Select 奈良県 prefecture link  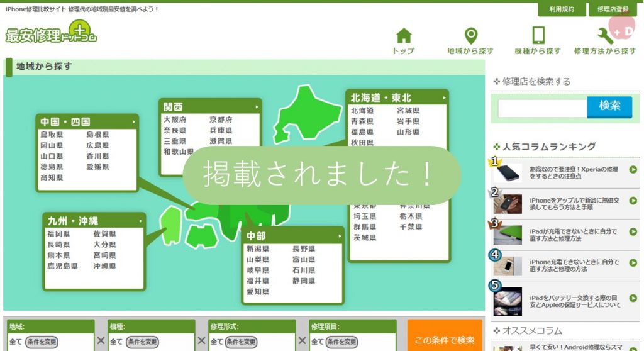(x=175, y=130)
